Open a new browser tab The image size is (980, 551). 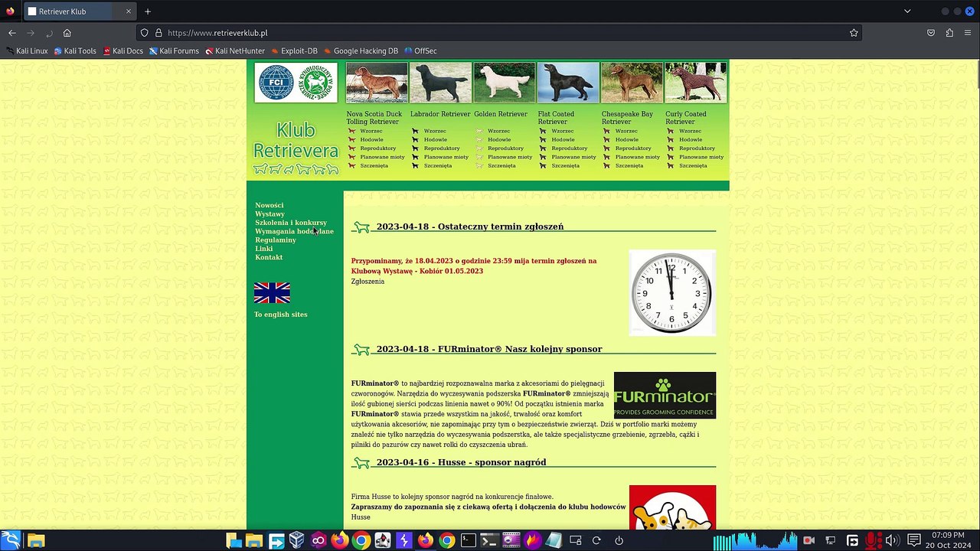(x=148, y=11)
